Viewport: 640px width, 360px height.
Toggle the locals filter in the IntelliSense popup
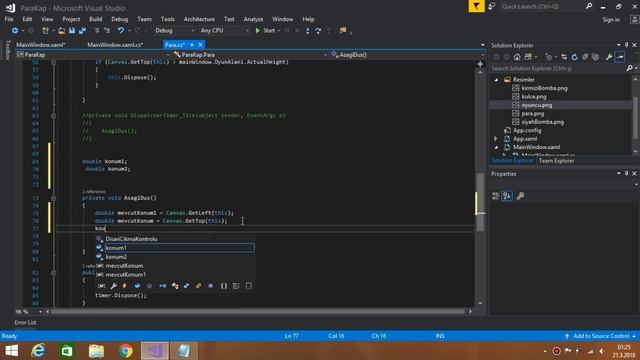tap(101, 286)
